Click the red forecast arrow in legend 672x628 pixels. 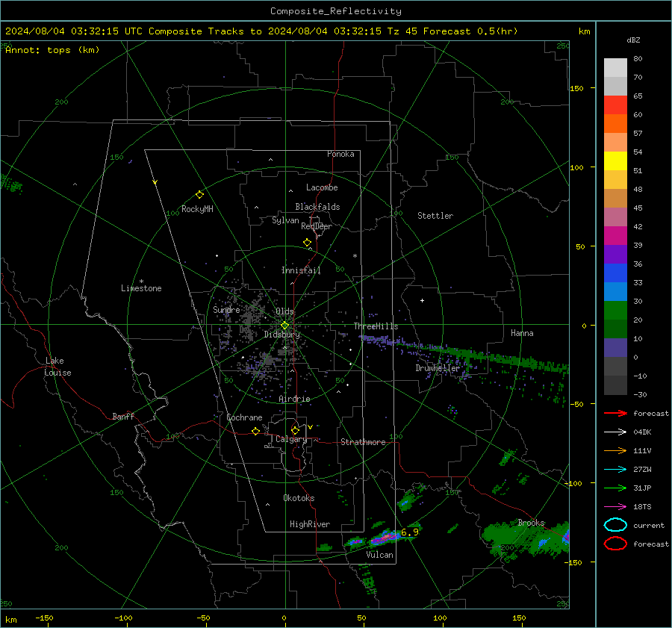(x=615, y=413)
